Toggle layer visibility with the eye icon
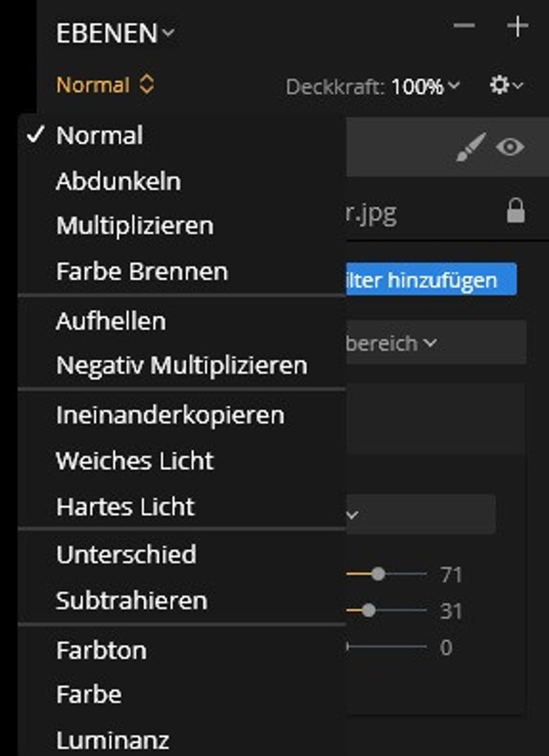Viewport: 549px width, 756px height. pos(510,147)
